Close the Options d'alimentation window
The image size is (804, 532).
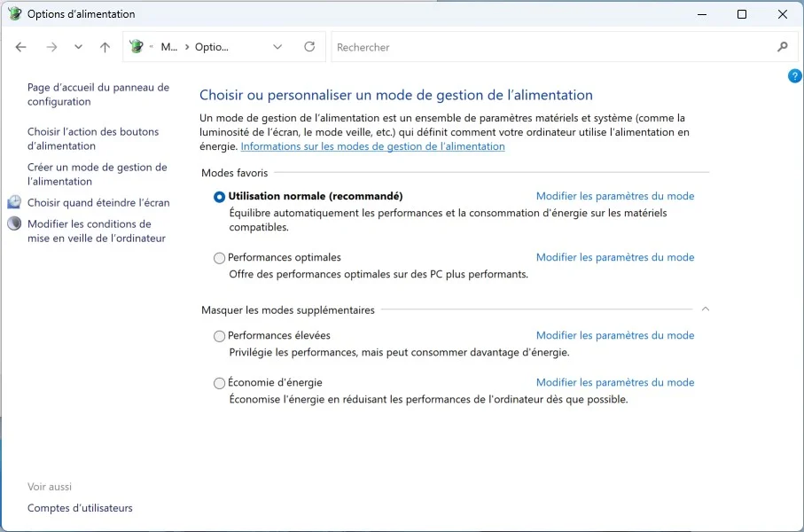click(x=783, y=14)
